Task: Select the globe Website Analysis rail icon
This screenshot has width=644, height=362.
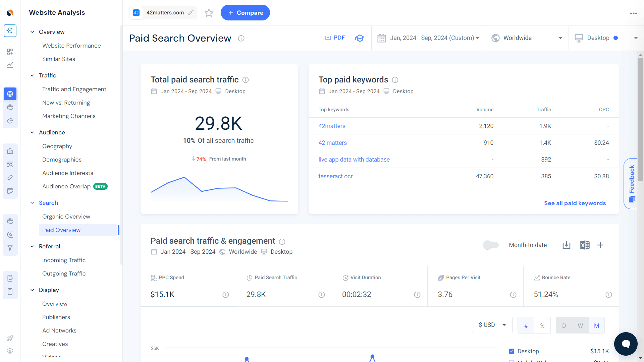Action: pos(10,94)
